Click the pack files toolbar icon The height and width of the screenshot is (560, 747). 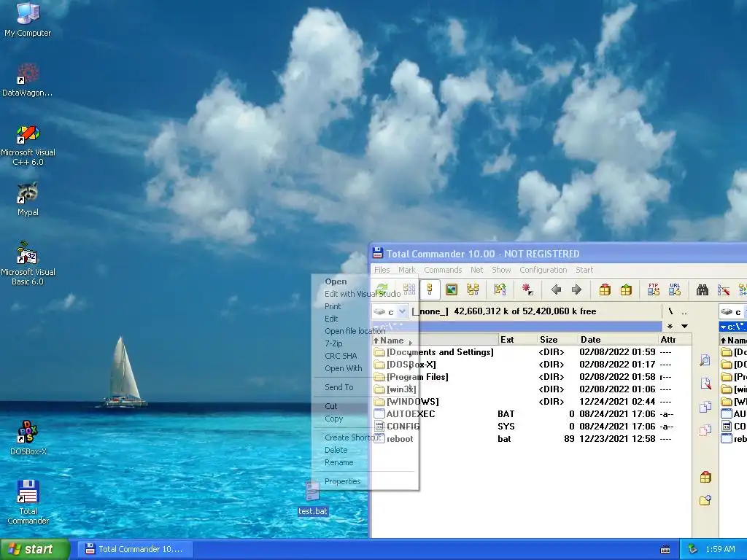[x=605, y=289]
